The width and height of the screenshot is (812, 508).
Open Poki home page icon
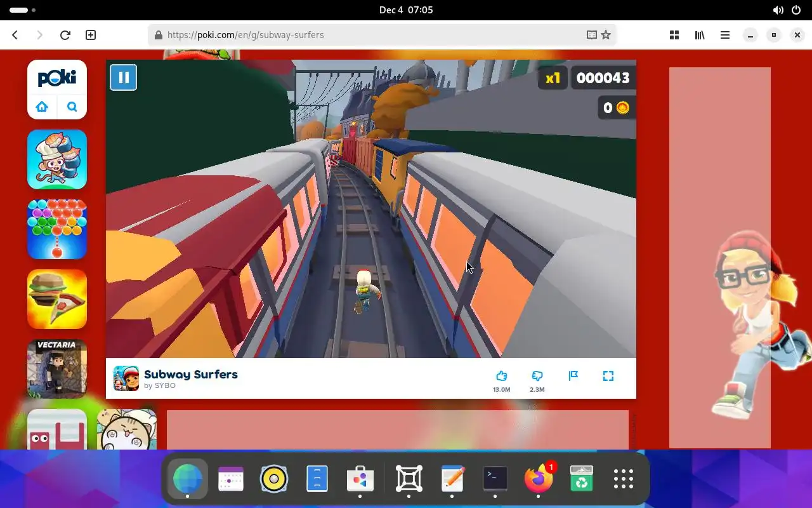pyautogui.click(x=42, y=107)
